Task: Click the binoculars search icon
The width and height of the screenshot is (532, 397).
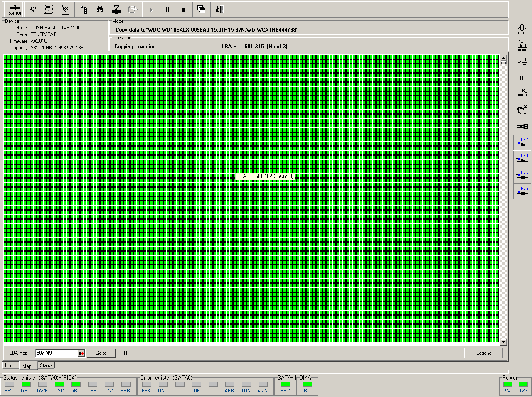Action: (x=100, y=10)
